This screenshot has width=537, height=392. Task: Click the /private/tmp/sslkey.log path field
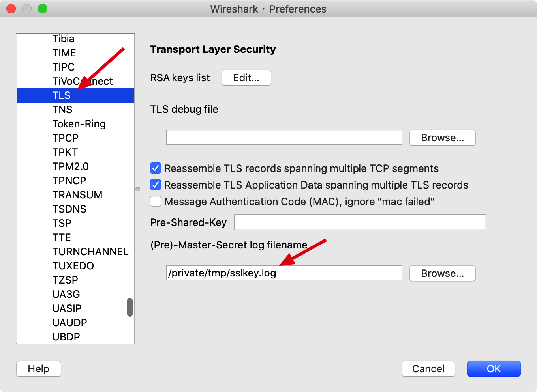[284, 273]
